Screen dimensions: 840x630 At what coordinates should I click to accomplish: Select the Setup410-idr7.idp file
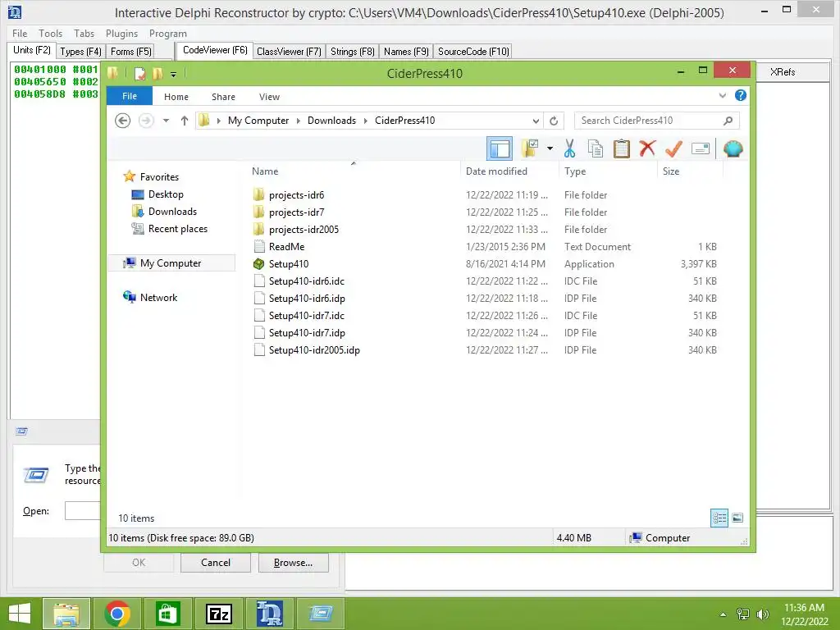coord(307,333)
